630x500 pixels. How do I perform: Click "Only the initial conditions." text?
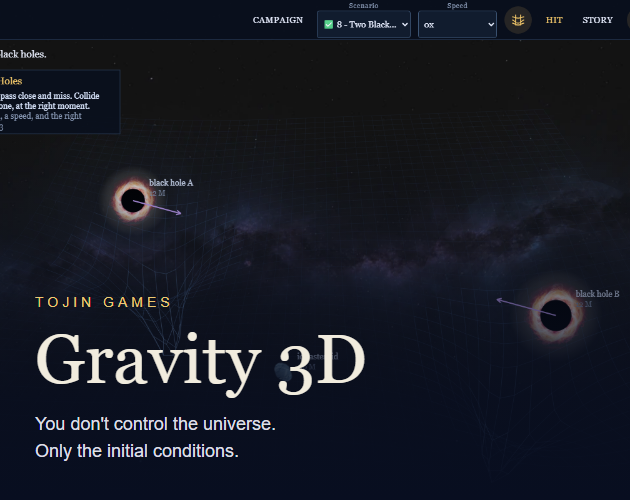[137, 451]
